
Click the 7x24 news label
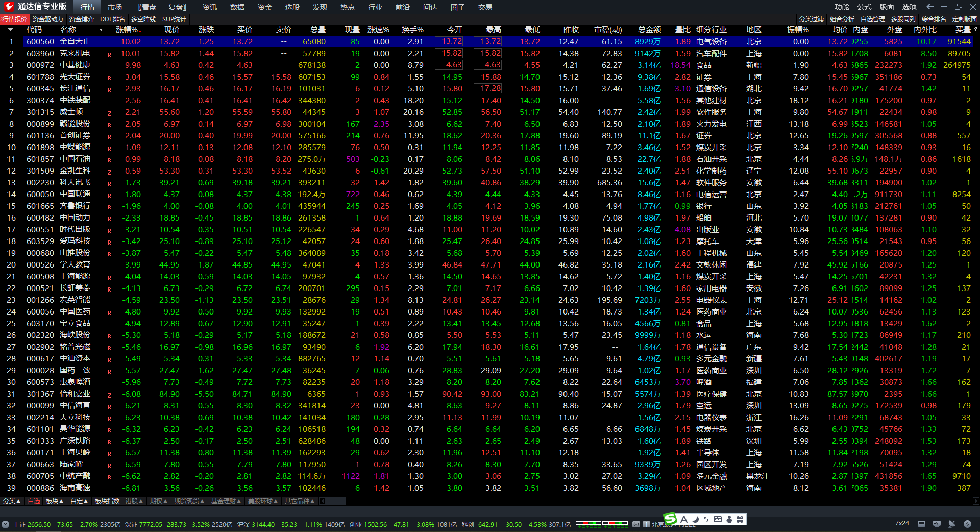tap(902, 523)
